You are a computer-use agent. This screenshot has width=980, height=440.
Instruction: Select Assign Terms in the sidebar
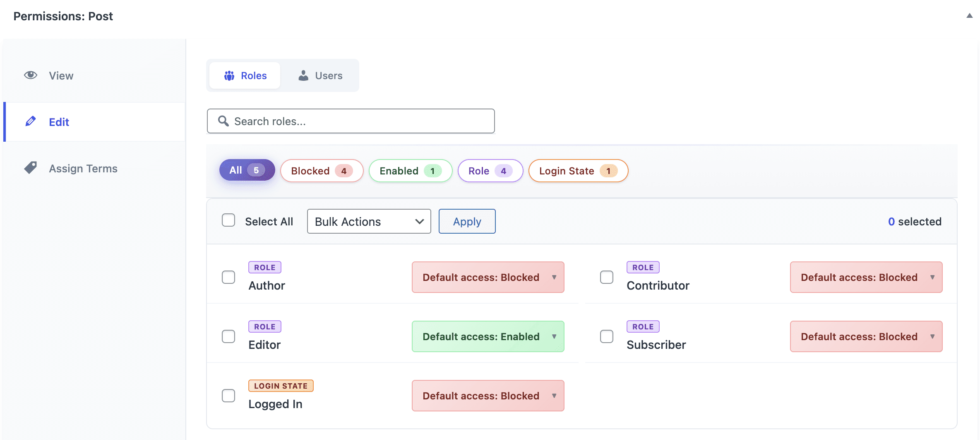(83, 168)
